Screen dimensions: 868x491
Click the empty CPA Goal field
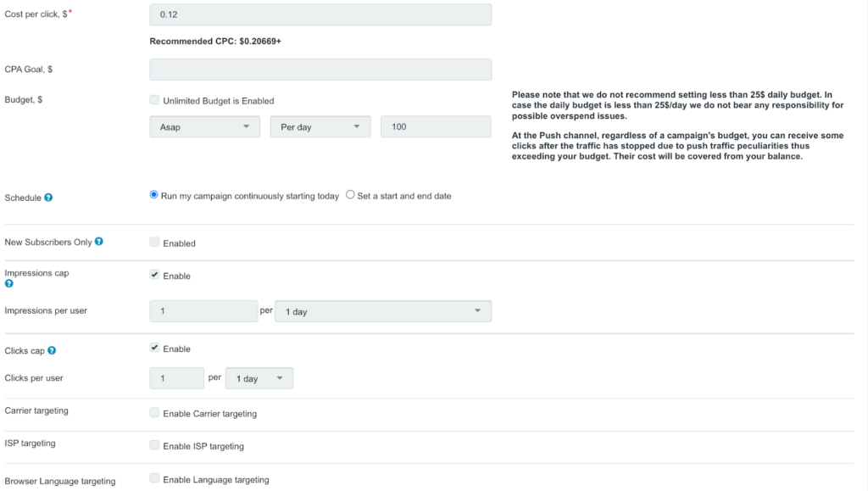point(320,70)
